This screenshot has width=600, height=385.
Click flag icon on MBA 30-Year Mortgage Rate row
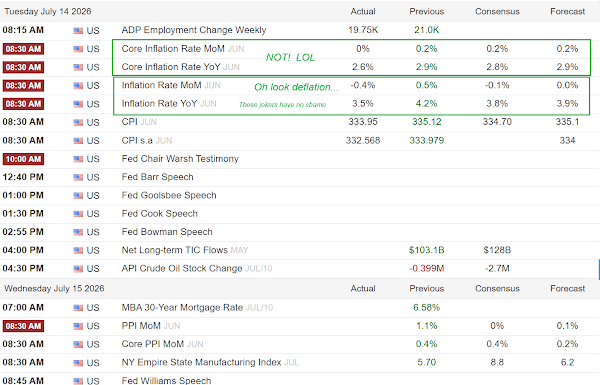tap(78, 308)
